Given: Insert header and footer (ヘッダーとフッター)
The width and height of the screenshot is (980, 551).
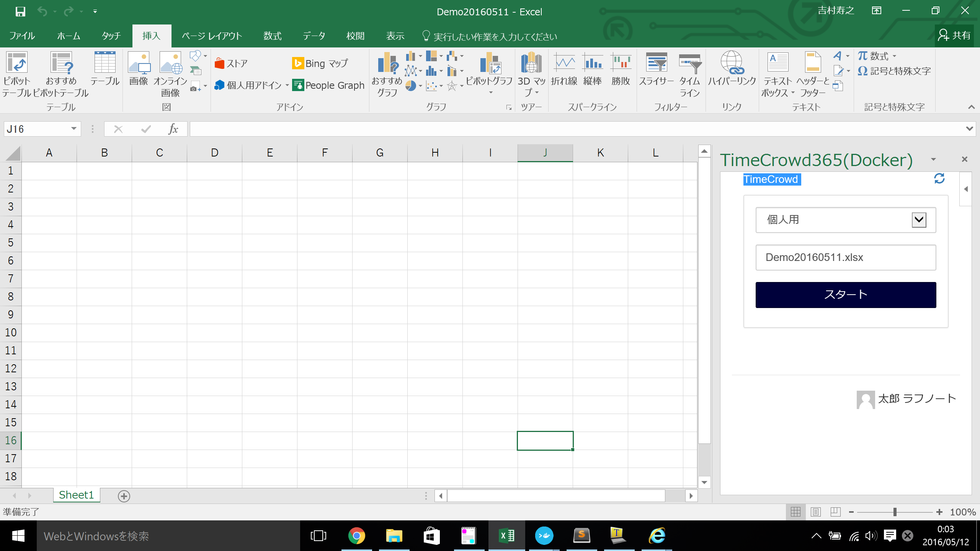Looking at the screenshot, I should (x=813, y=74).
